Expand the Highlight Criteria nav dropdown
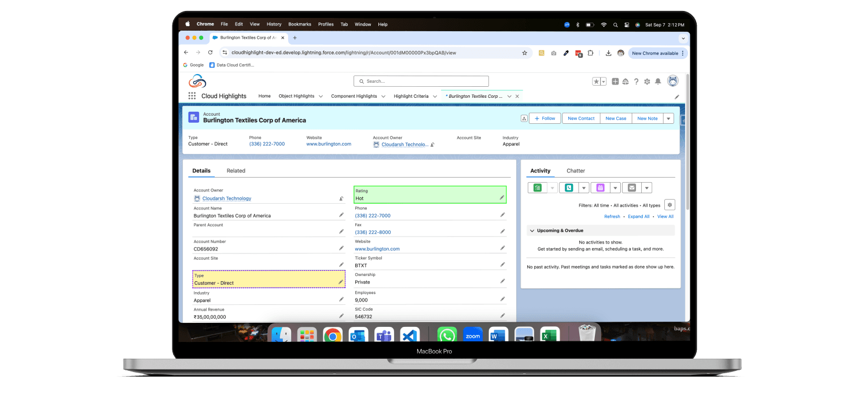The width and height of the screenshot is (868, 405). tap(435, 97)
